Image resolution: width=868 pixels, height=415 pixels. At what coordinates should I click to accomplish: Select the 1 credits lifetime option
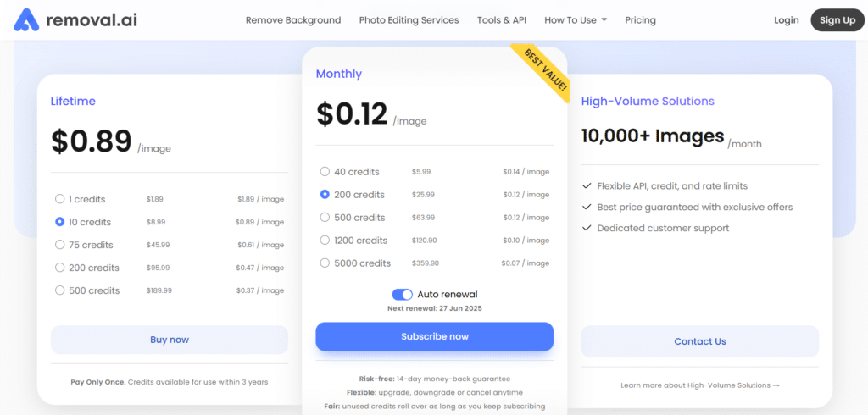click(x=60, y=199)
